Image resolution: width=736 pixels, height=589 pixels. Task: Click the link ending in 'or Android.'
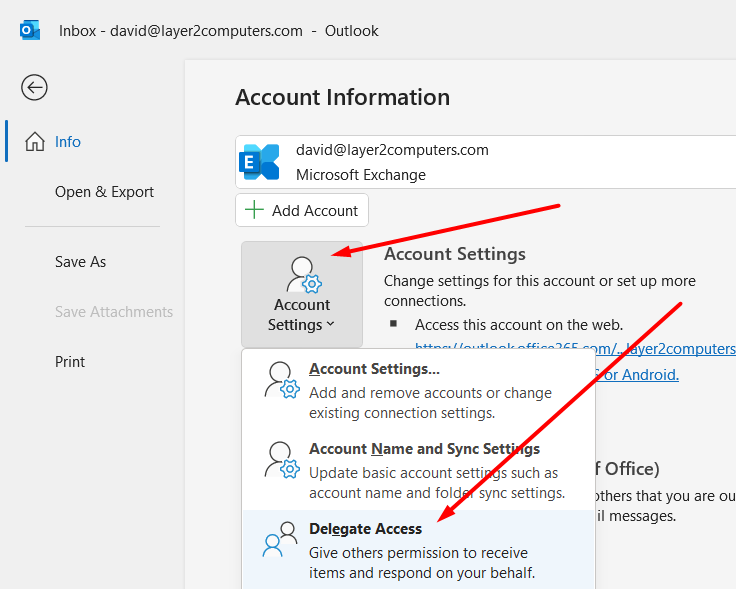tap(637, 375)
